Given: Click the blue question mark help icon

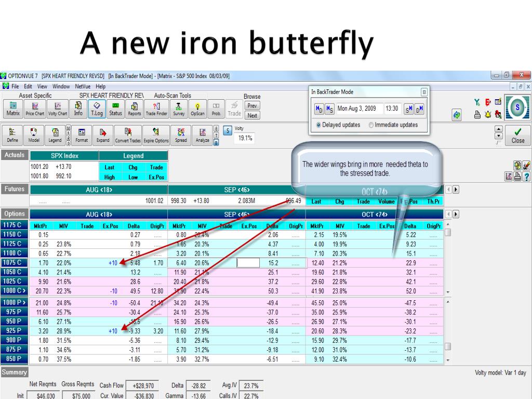Looking at the screenshot, I should [527, 177].
